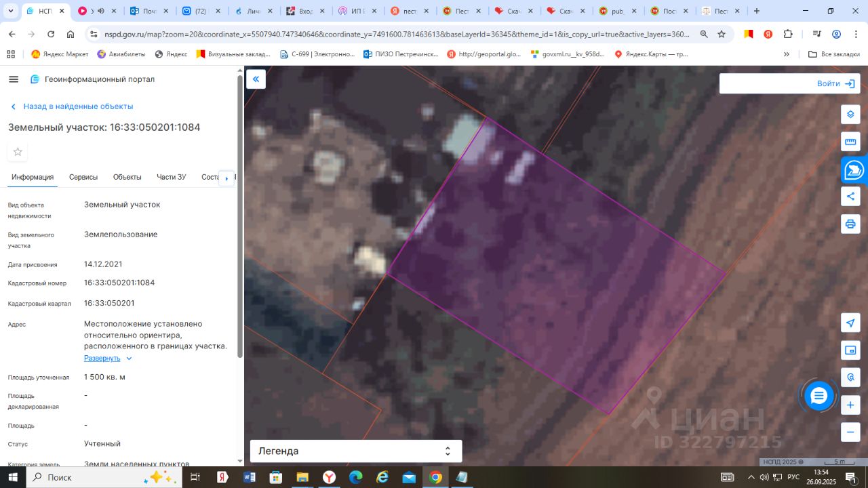This screenshot has width=868, height=488.
Task: Bookmark this page with the address bar star
Action: click(x=722, y=35)
